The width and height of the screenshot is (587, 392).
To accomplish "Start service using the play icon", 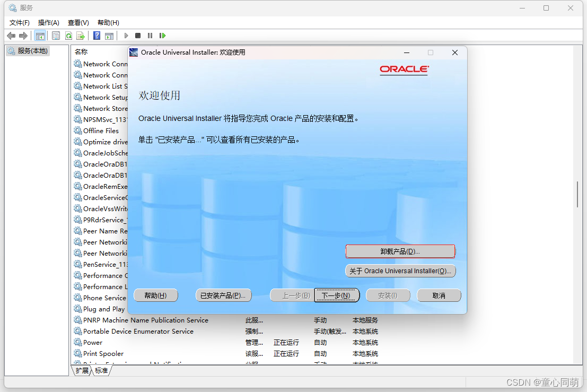I will 126,36.
